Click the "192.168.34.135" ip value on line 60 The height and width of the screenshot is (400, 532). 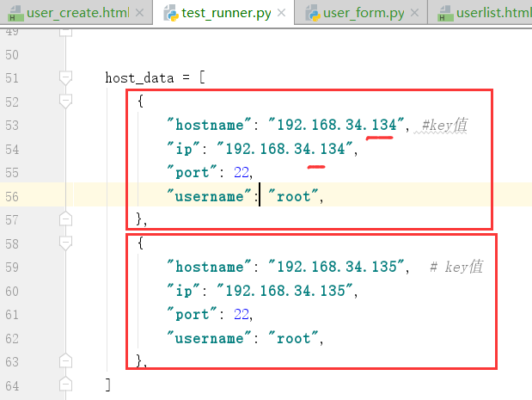pyautogui.click(x=285, y=291)
